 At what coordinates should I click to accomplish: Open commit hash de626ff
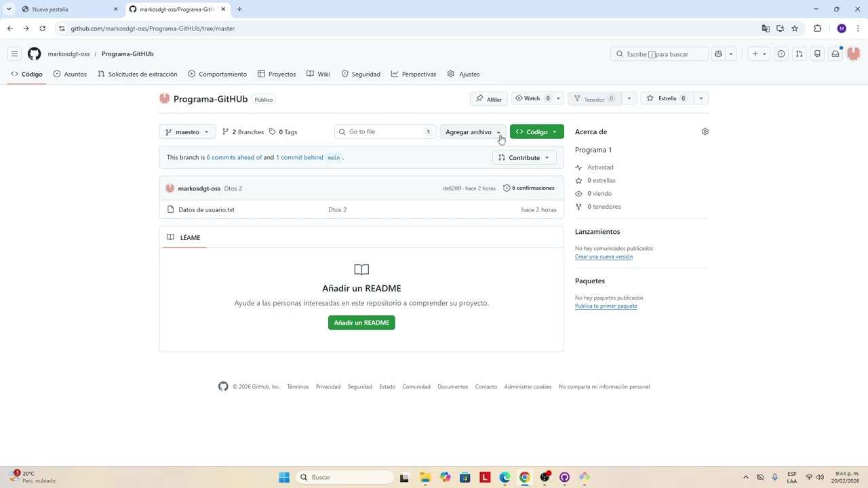[x=452, y=188]
